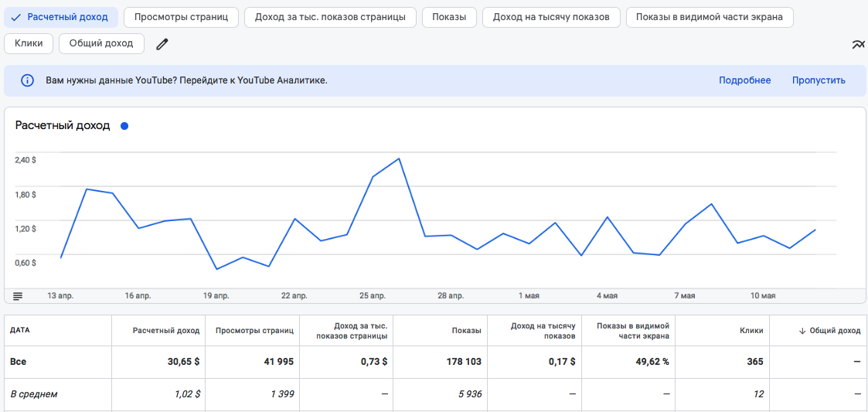
Task: Click the chart peak near 25 апр.
Action: pyautogui.click(x=399, y=158)
